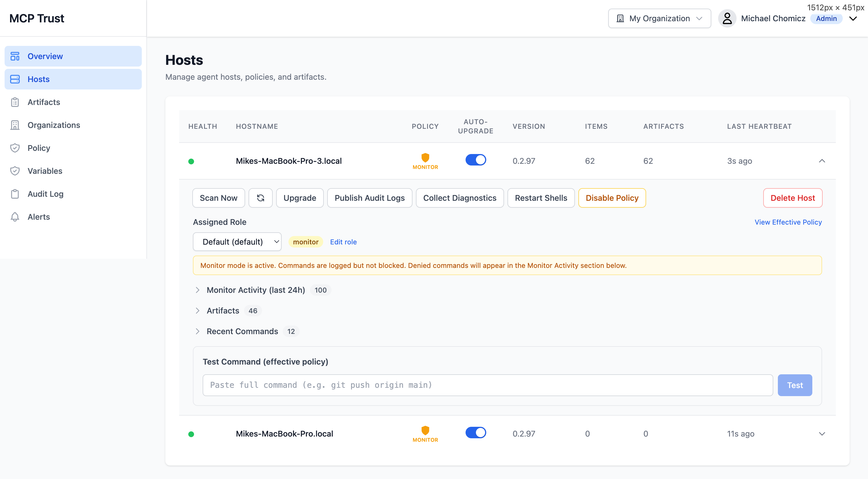Open the Default role dropdown

(237, 242)
